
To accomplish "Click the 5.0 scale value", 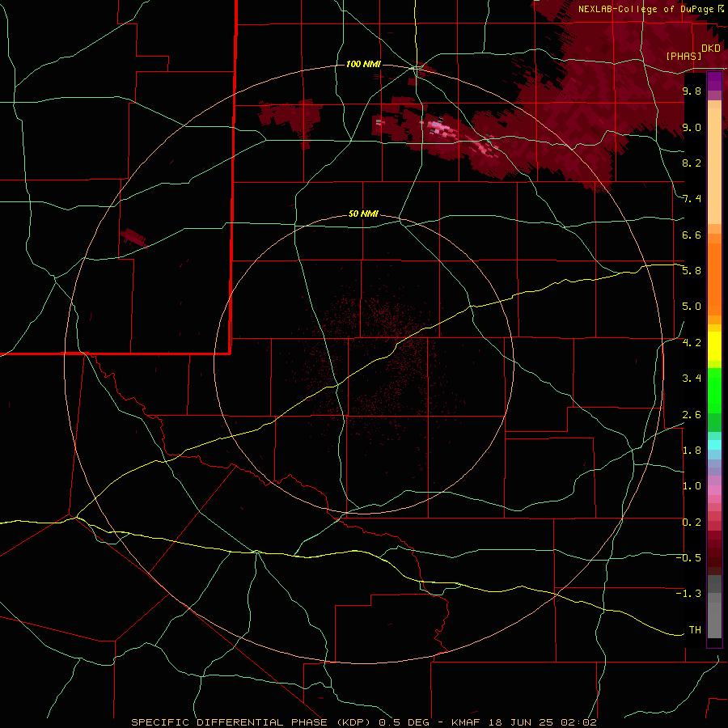I will [x=692, y=307].
